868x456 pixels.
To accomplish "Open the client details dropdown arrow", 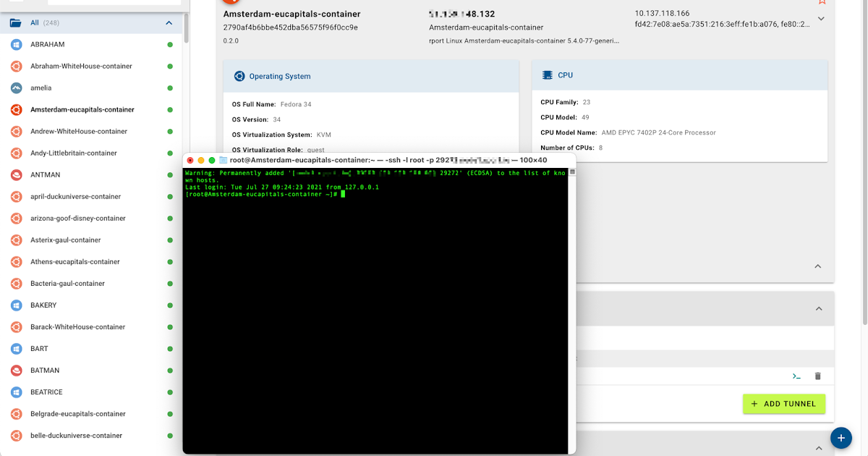I will (x=820, y=18).
